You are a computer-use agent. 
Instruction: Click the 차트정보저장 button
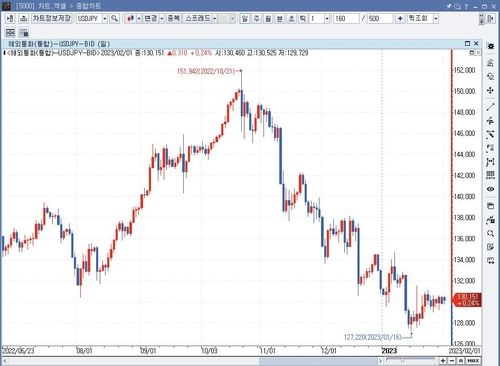pos(52,18)
